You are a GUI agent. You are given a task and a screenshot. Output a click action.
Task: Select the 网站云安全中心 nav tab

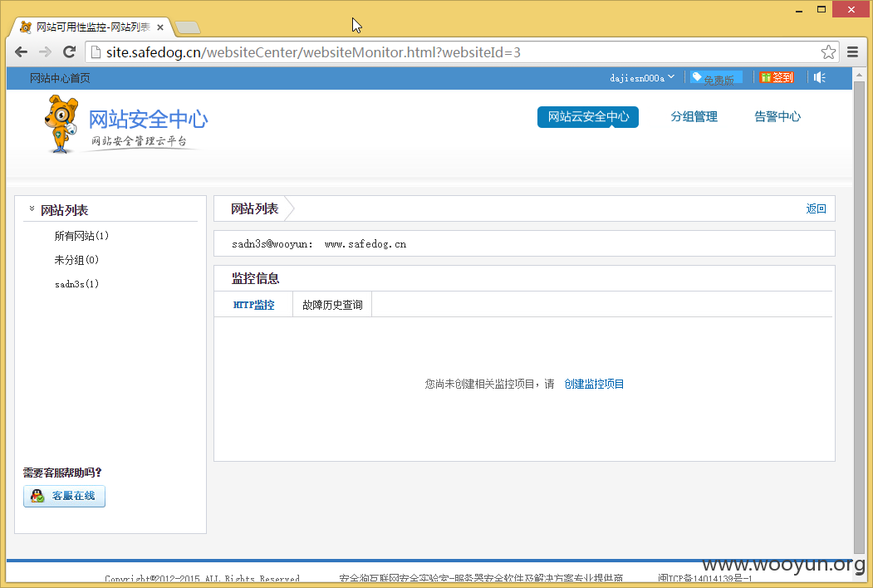tap(588, 117)
